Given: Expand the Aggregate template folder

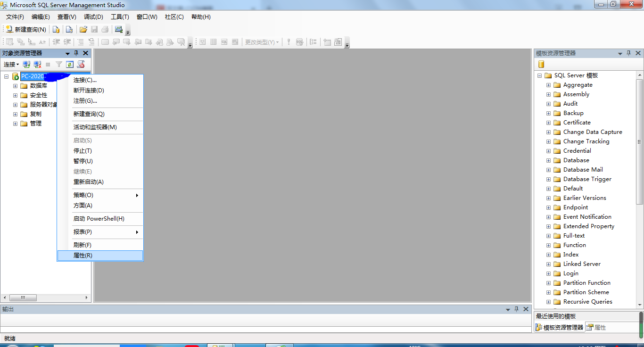Looking at the screenshot, I should [548, 85].
